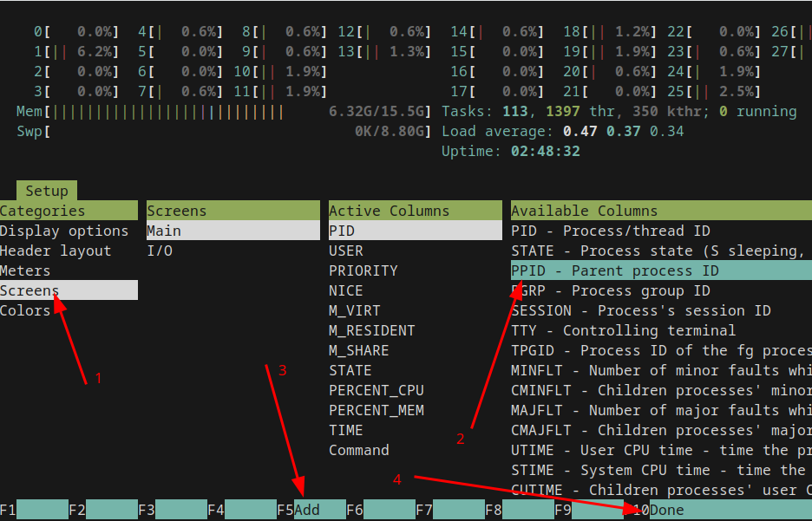Click the Swp usage meter
This screenshot has width=812, height=521.
224,132
